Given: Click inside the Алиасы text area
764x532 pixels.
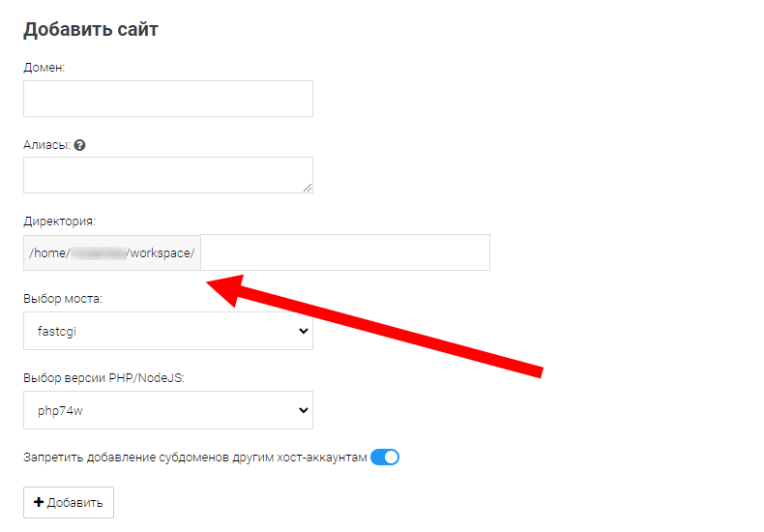Looking at the screenshot, I should click(167, 175).
